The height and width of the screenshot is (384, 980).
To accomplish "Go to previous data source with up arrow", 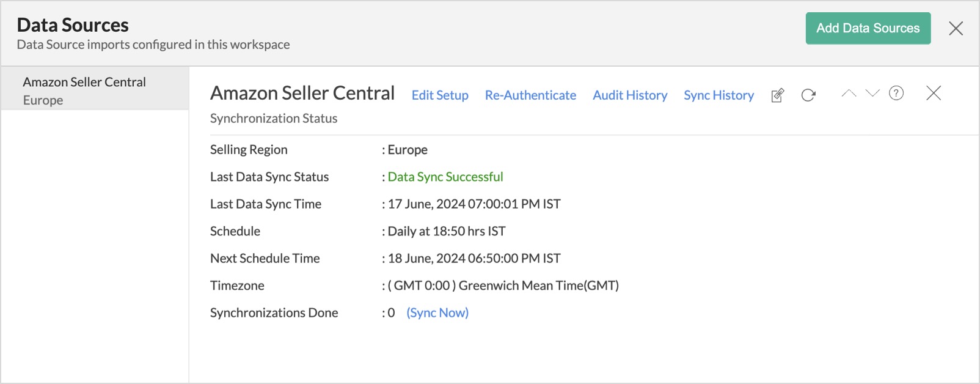I will click(x=849, y=94).
